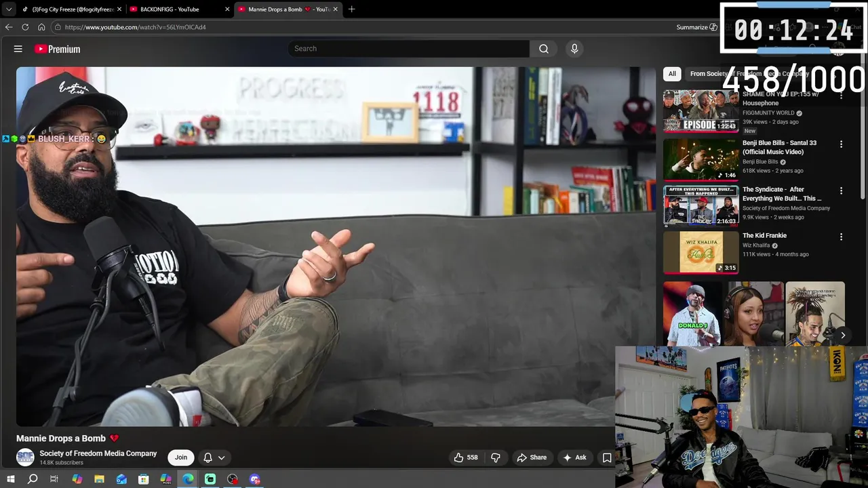Play The Kid Frankie thumbnail

[x=701, y=252]
